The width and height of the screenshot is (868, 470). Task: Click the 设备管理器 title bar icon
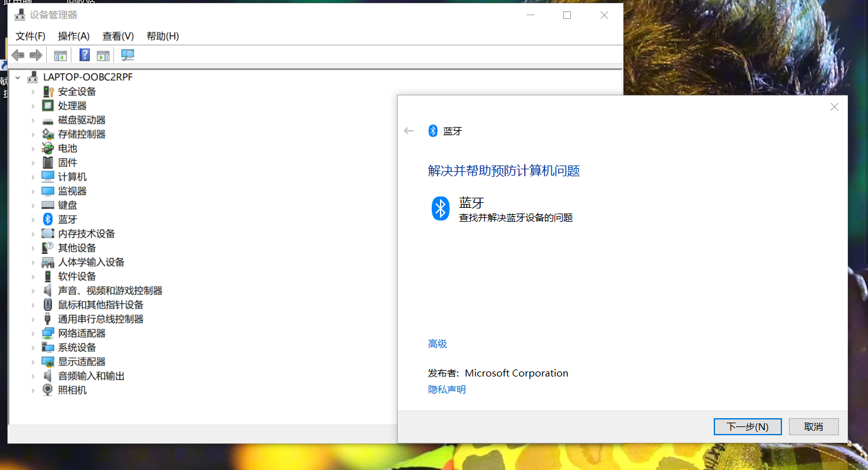point(20,15)
